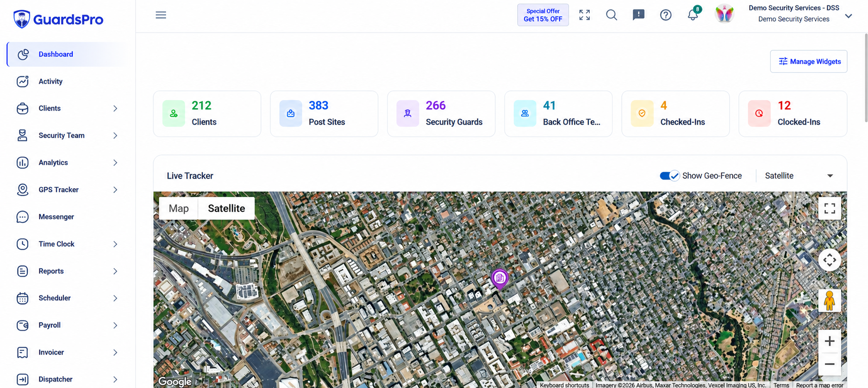This screenshot has width=868, height=388.
Task: Open the 383 Post Sites card
Action: (324, 114)
